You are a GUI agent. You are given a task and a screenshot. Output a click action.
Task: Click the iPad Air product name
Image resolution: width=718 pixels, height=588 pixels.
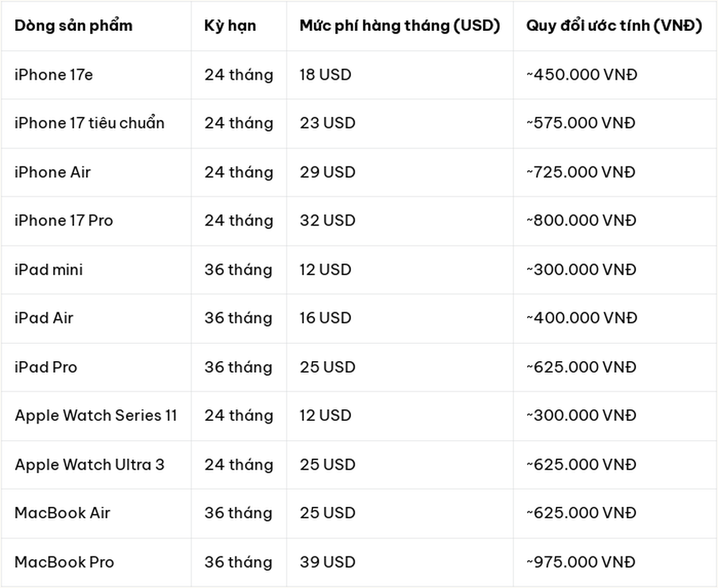coord(44,318)
